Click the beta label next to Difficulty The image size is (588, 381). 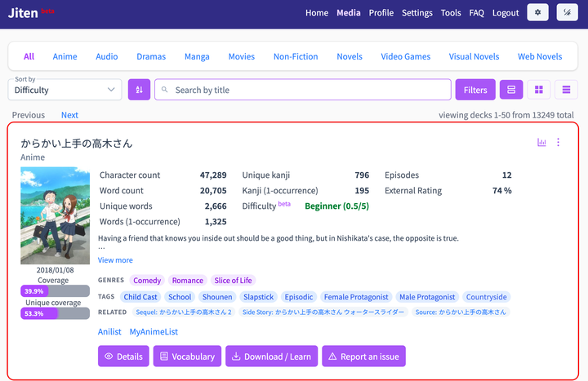(284, 204)
